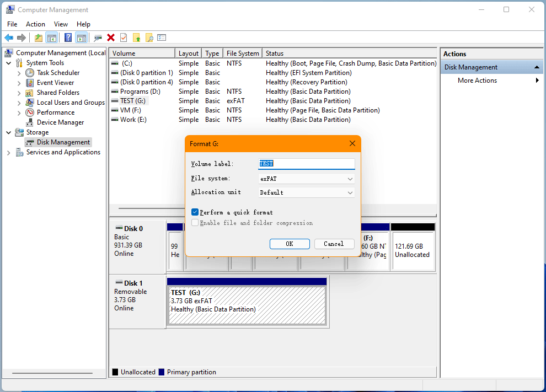The width and height of the screenshot is (546, 392).
Task: Click the gray Forward arrow in toolbar
Action: 22,37
